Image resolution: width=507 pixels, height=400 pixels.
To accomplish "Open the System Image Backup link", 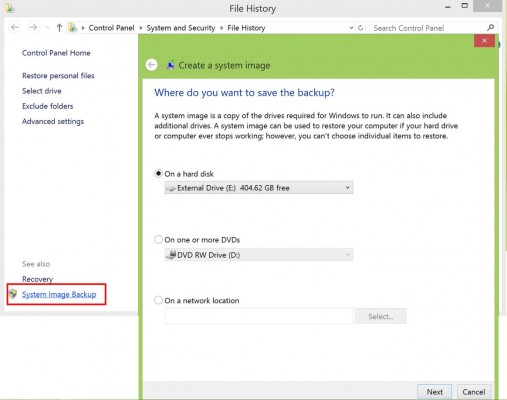I will point(59,294).
